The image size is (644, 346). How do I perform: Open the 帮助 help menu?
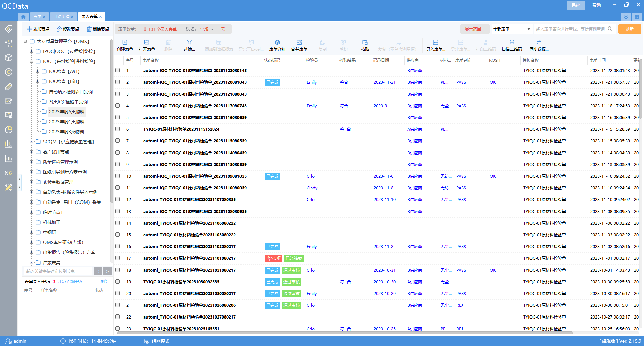[596, 5]
